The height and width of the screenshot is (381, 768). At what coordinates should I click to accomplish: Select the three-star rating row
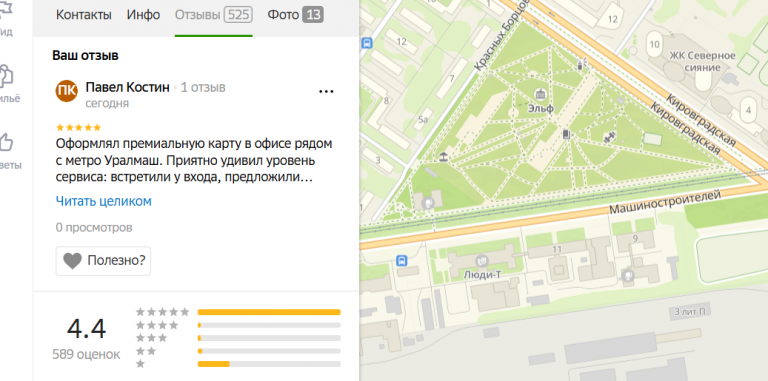[238, 338]
